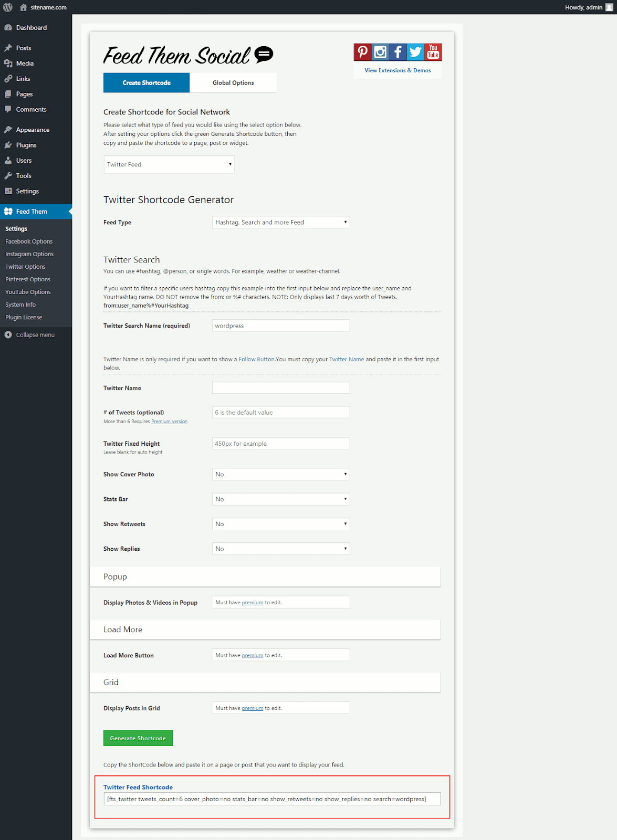Click the Dashboard gauge icon

(8, 27)
